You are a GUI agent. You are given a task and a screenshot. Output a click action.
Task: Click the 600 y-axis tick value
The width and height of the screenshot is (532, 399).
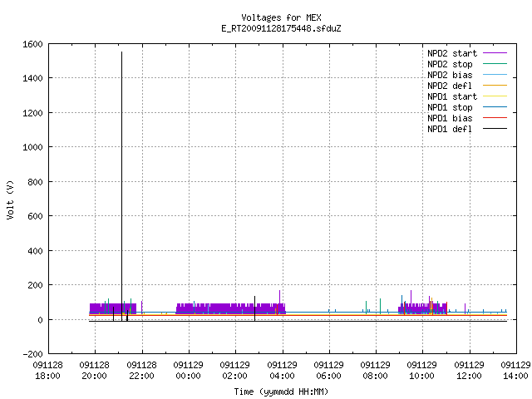(35, 216)
